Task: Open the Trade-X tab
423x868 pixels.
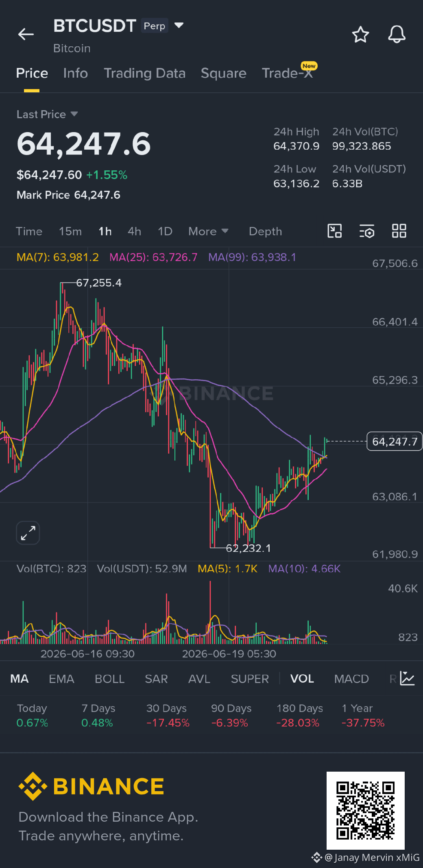Action: click(x=287, y=73)
